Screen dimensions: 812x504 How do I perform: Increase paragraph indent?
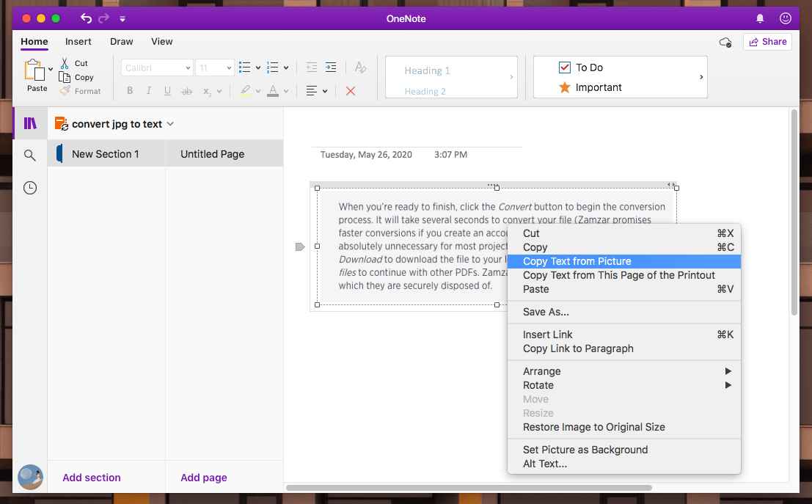click(x=330, y=67)
